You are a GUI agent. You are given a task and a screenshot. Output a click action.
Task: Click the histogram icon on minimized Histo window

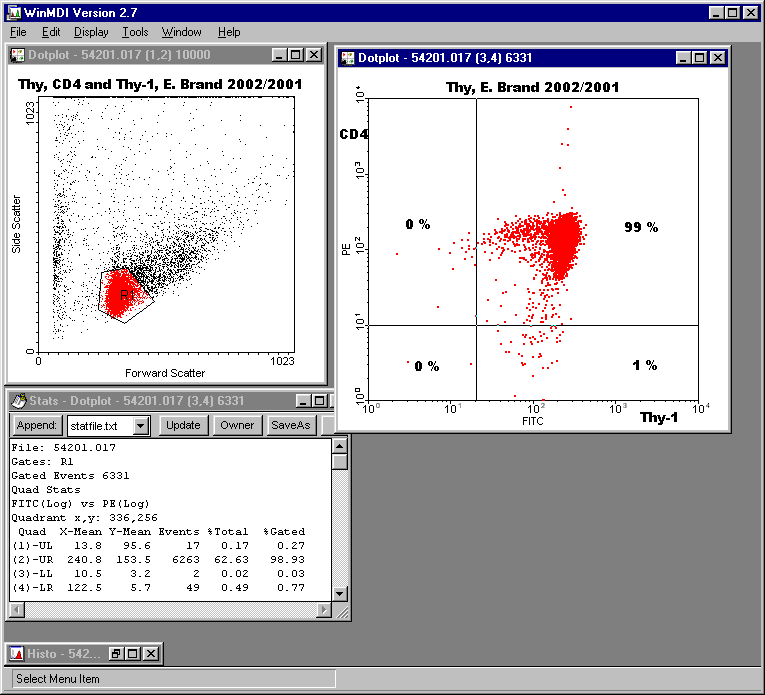17,654
